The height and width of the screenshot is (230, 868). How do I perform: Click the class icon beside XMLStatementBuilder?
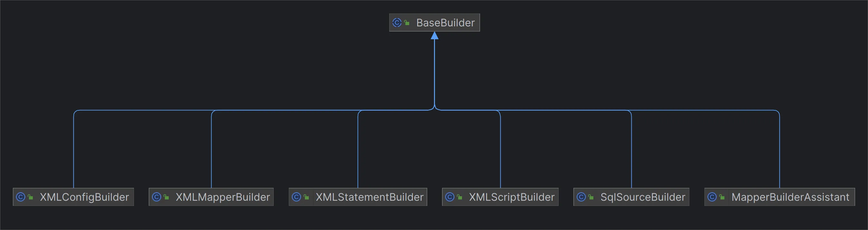click(x=297, y=197)
